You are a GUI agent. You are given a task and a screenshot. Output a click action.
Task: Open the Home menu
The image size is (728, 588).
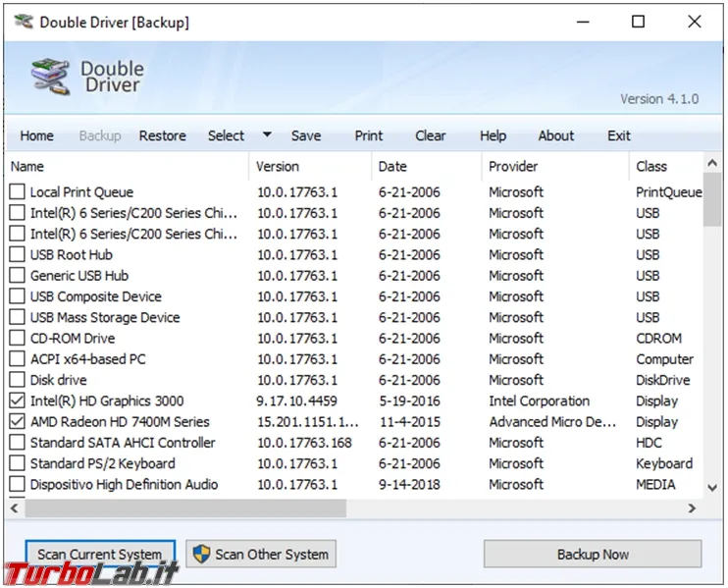pos(36,135)
